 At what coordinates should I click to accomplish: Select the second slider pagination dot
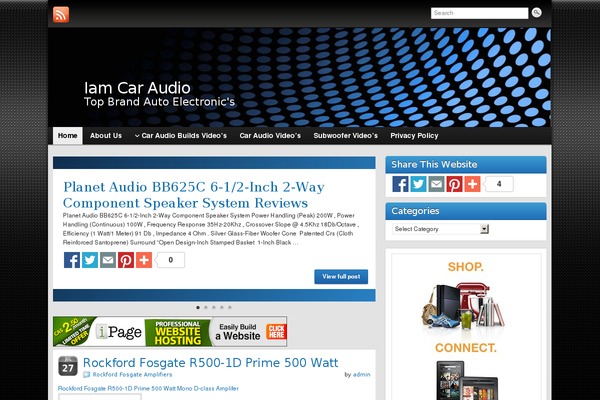coord(206,307)
